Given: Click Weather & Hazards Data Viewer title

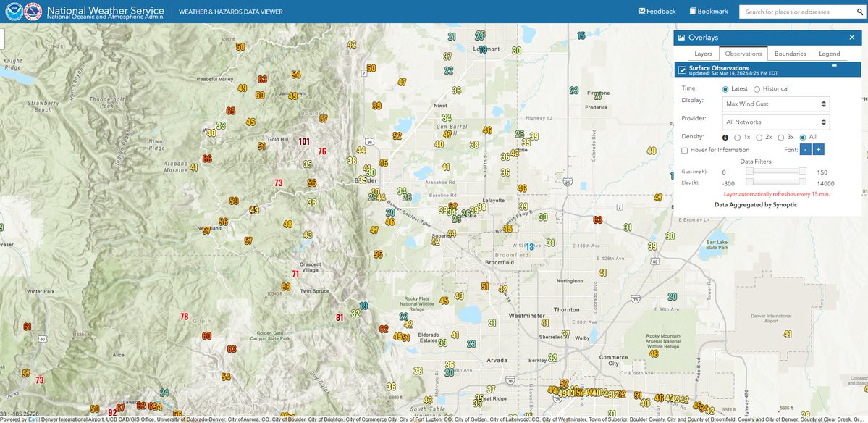Looking at the screenshot, I should click(x=230, y=12).
